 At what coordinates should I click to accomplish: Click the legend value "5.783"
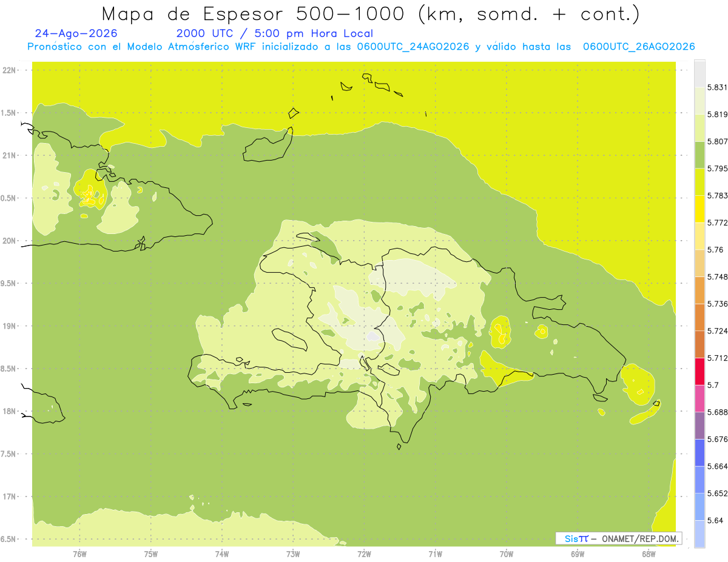(717, 196)
